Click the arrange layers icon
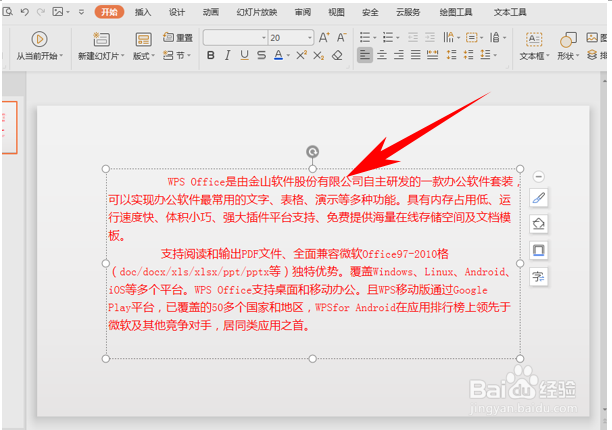The height and width of the screenshot is (430, 612). click(x=592, y=55)
